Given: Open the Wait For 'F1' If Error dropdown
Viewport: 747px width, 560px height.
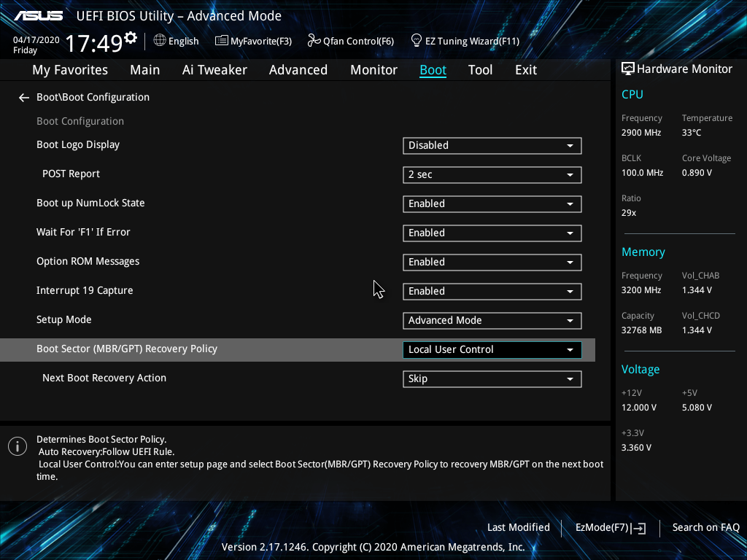Looking at the screenshot, I should tap(492, 233).
